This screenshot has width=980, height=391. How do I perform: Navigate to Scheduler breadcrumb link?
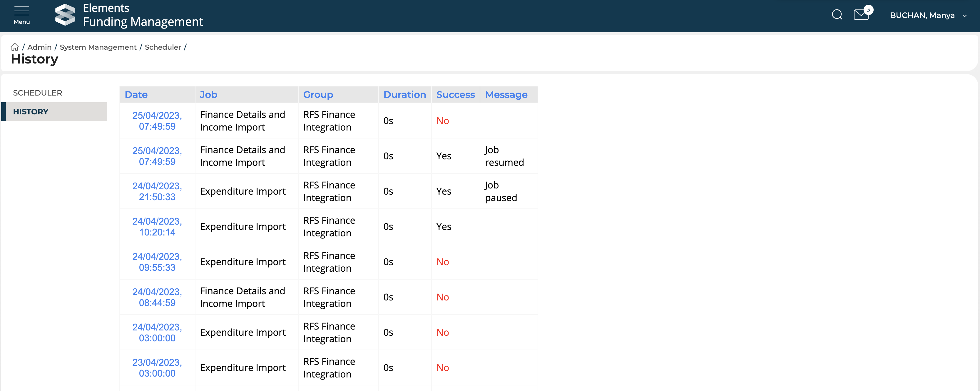click(163, 47)
